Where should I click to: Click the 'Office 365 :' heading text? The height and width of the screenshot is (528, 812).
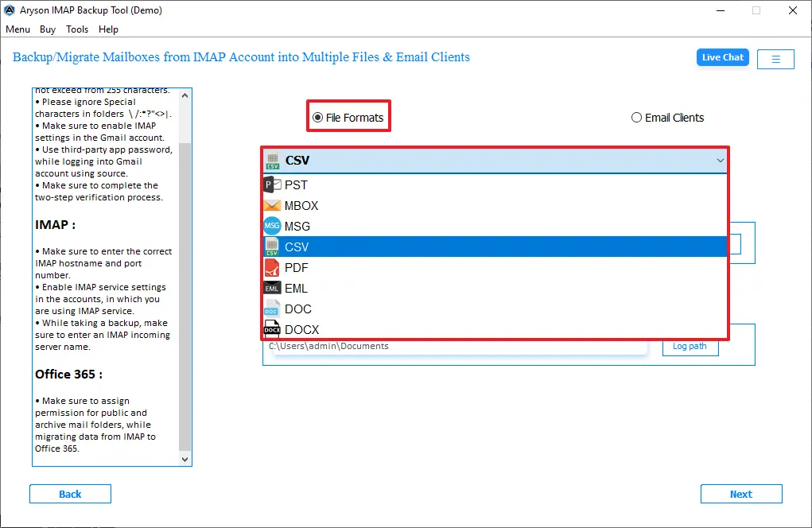69,375
